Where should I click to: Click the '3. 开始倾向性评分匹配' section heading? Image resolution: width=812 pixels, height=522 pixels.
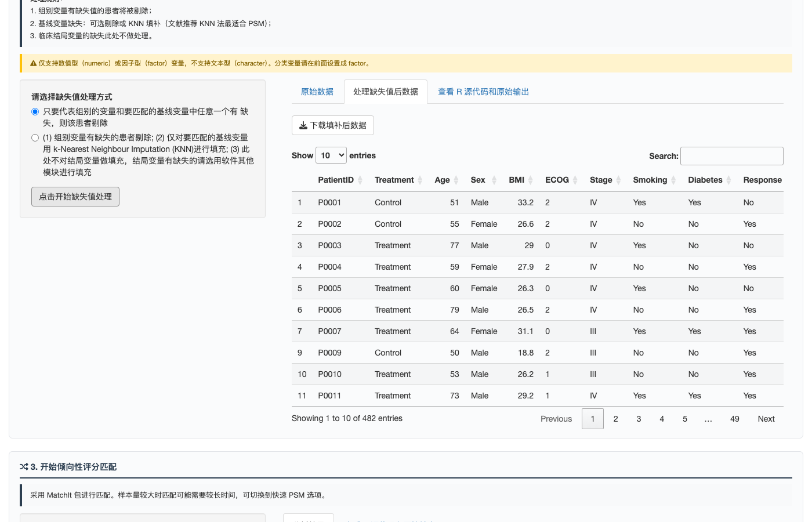tap(73, 467)
